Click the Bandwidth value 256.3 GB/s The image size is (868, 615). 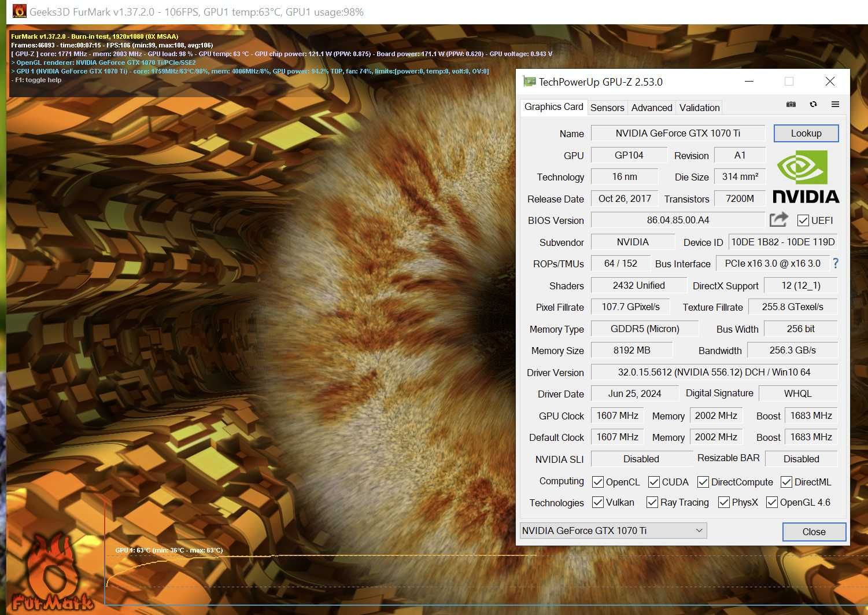click(793, 350)
